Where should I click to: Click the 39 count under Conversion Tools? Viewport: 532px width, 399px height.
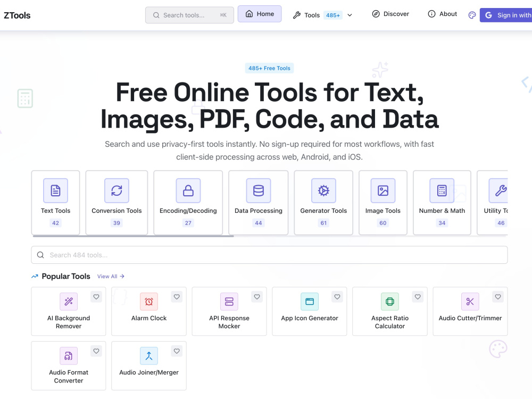coord(117,223)
